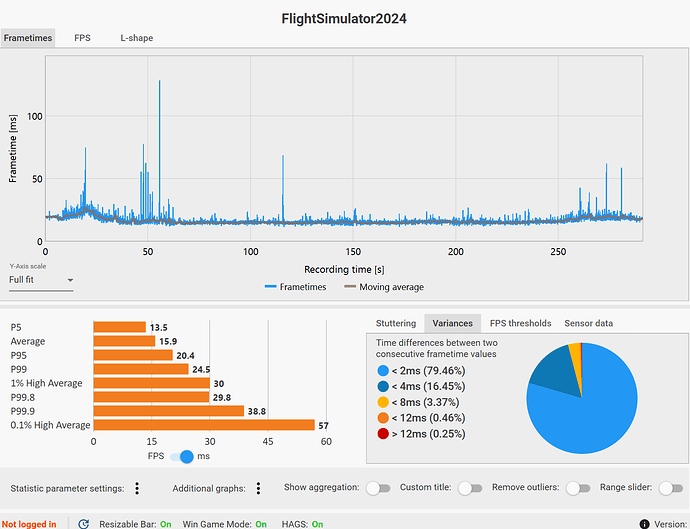Toggle Frametimes series in chart legend
The image size is (690, 529).
tap(296, 287)
